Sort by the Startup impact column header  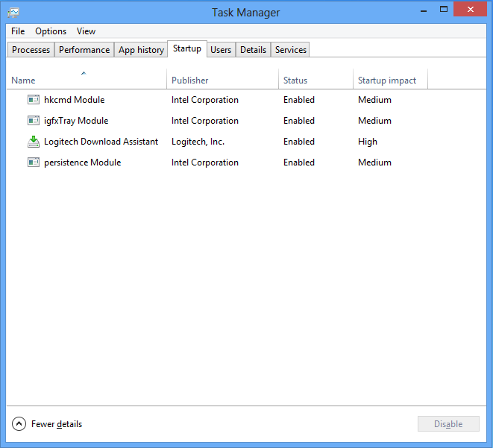(x=390, y=78)
